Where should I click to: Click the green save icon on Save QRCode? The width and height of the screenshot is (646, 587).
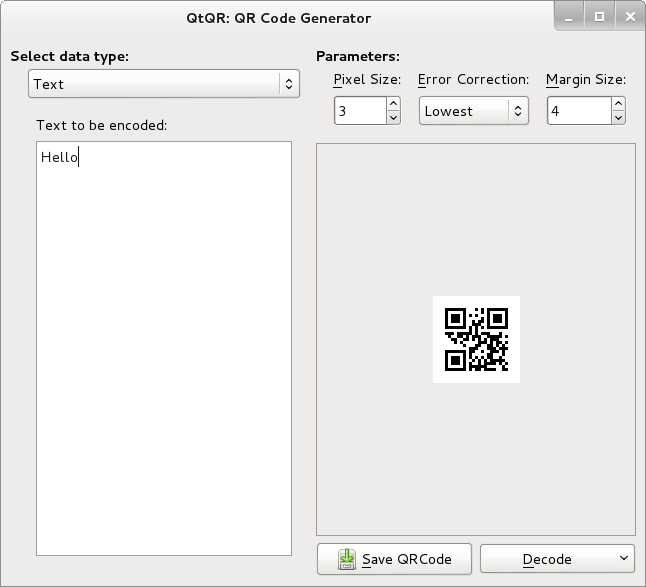point(346,559)
